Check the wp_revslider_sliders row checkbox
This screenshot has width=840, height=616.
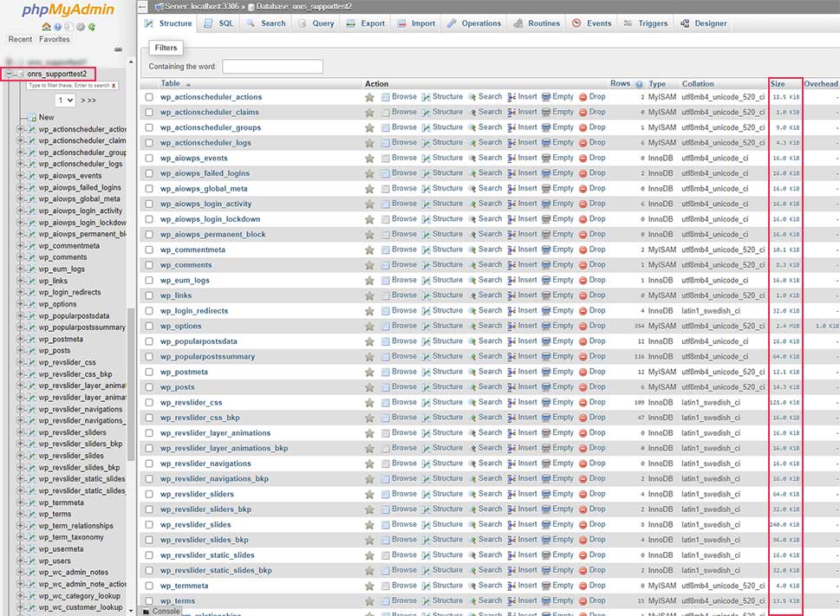tap(149, 495)
